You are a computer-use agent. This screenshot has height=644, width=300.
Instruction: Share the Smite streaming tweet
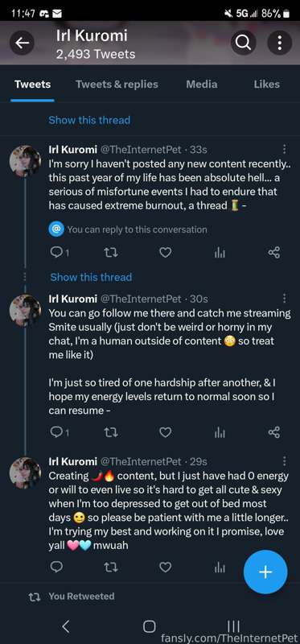pos(273,431)
